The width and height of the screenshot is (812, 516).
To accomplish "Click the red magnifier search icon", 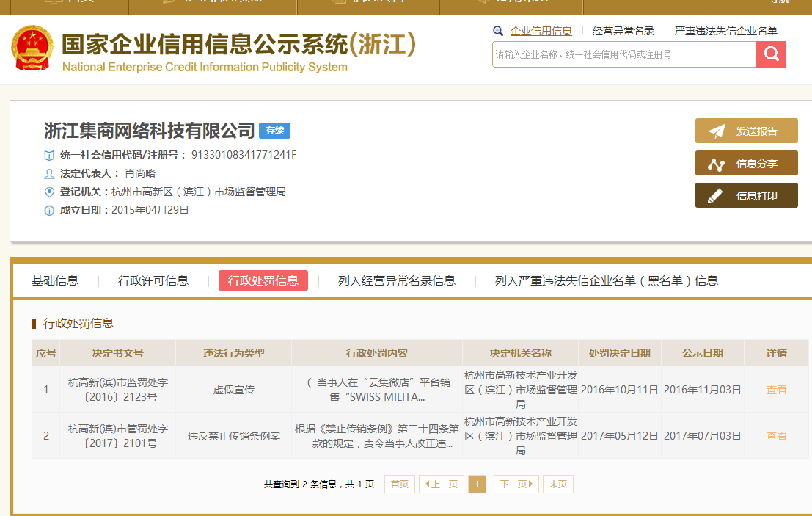I will click(770, 54).
